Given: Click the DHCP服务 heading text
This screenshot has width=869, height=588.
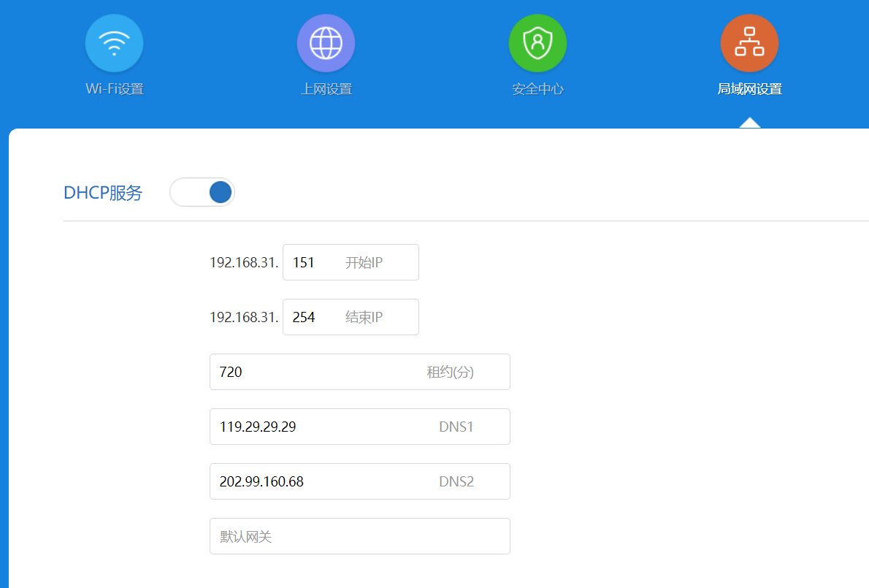Looking at the screenshot, I should coord(103,193).
